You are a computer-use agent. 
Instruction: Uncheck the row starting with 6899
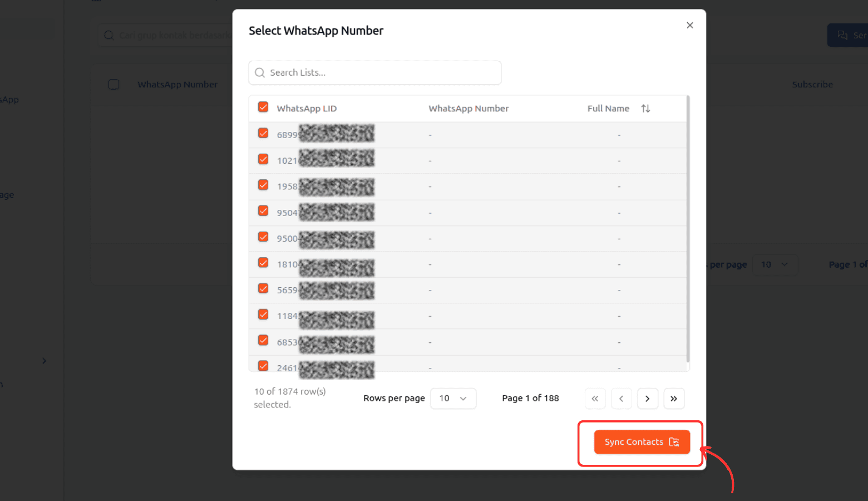click(x=263, y=134)
